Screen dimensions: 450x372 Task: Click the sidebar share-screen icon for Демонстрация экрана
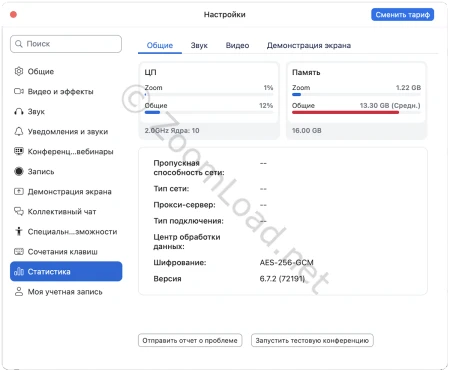click(x=19, y=191)
